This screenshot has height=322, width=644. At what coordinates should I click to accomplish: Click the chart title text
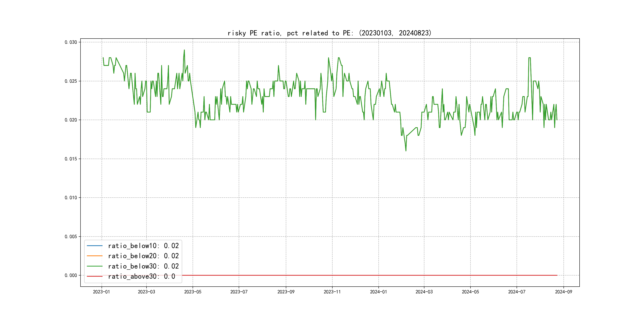tap(330, 33)
